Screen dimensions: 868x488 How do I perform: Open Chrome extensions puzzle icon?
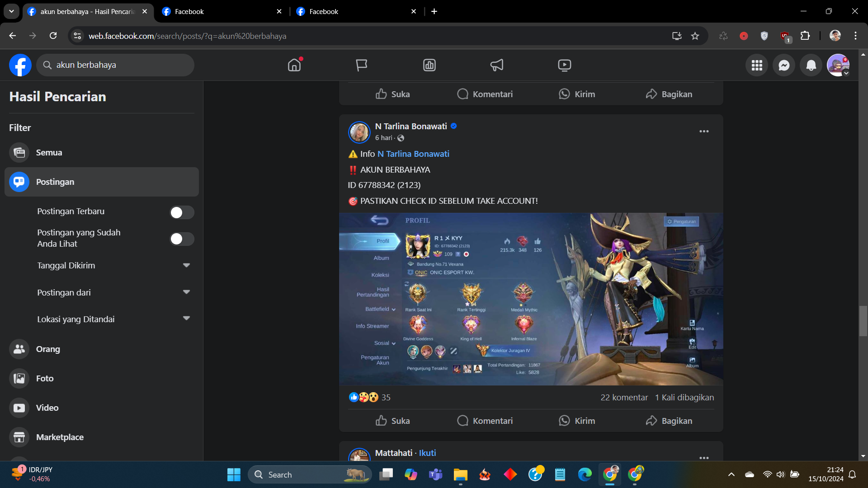click(805, 36)
